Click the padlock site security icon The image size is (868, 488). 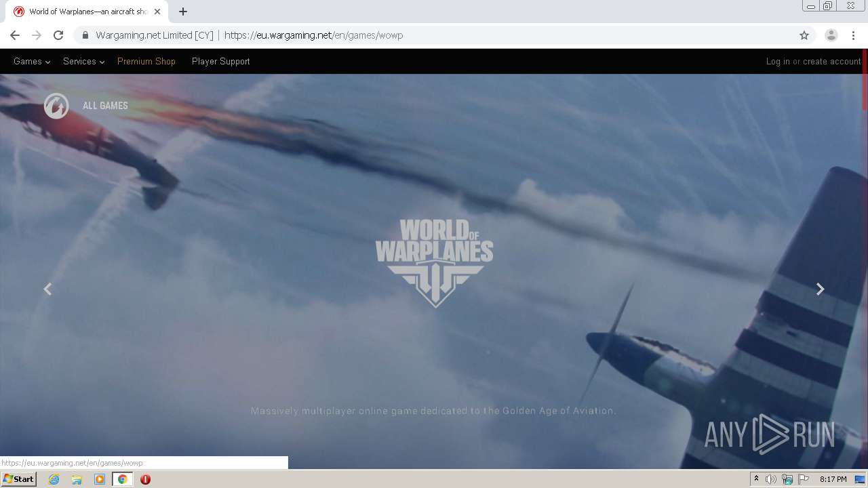(85, 35)
